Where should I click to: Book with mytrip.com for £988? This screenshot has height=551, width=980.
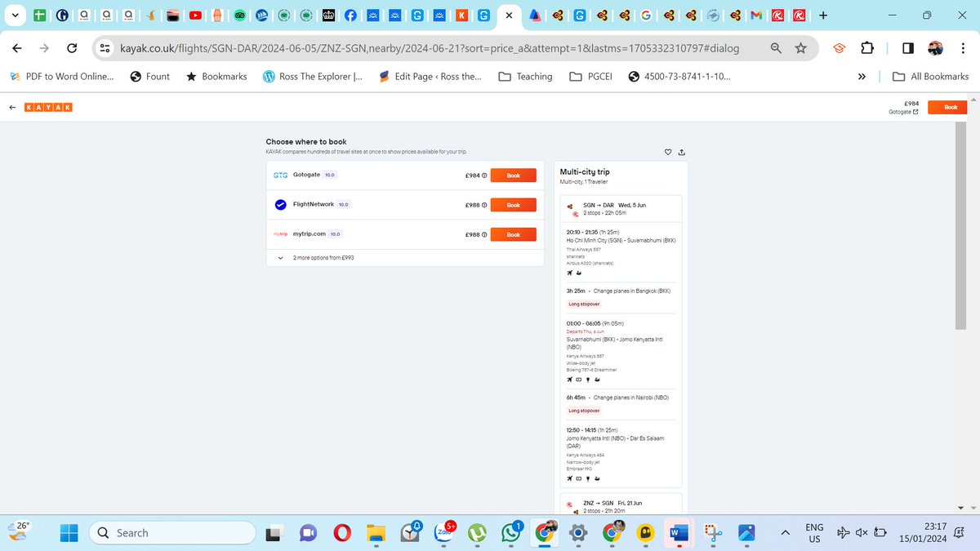(x=513, y=234)
